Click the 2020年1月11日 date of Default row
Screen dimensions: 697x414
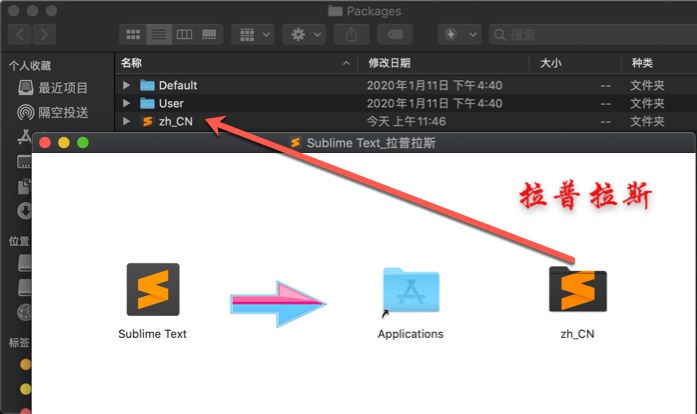click(434, 85)
